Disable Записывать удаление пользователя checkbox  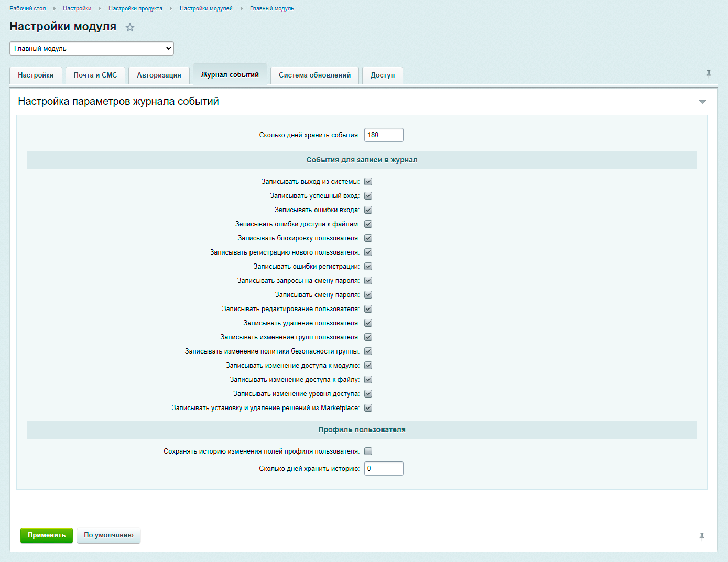(x=368, y=323)
